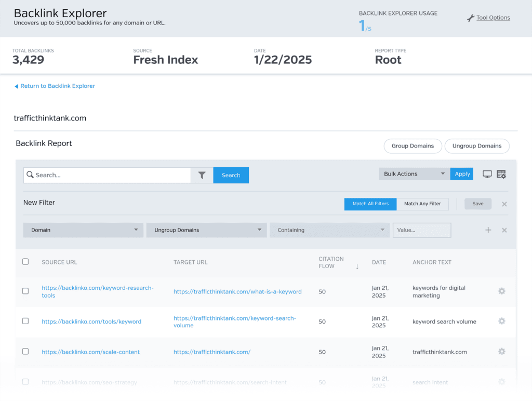Click the filter funnel icon beside search
This screenshot has height=401, width=532.
point(202,176)
